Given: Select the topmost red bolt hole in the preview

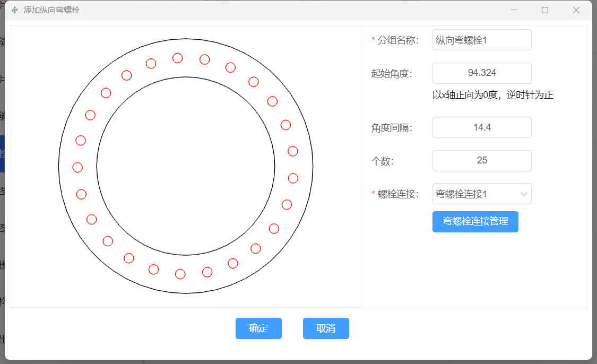Looking at the screenshot, I should 177,58.
